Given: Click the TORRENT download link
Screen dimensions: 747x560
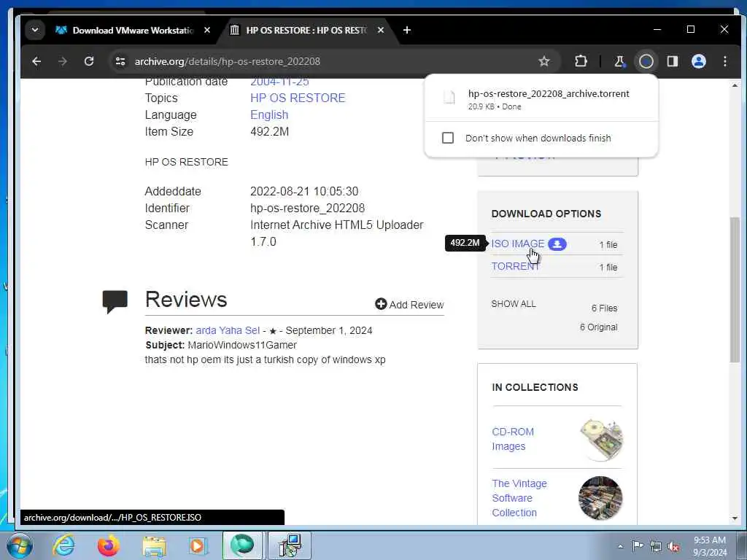Looking at the screenshot, I should coord(515,266).
